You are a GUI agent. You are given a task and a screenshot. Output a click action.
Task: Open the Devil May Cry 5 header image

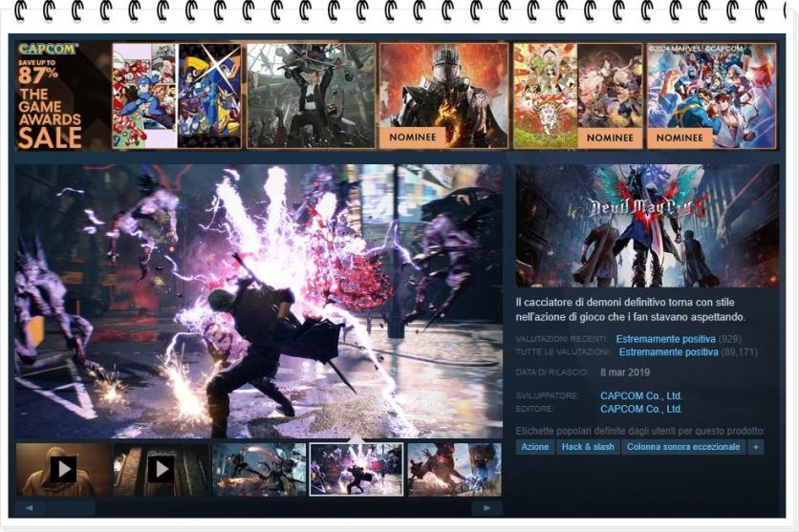(x=647, y=225)
